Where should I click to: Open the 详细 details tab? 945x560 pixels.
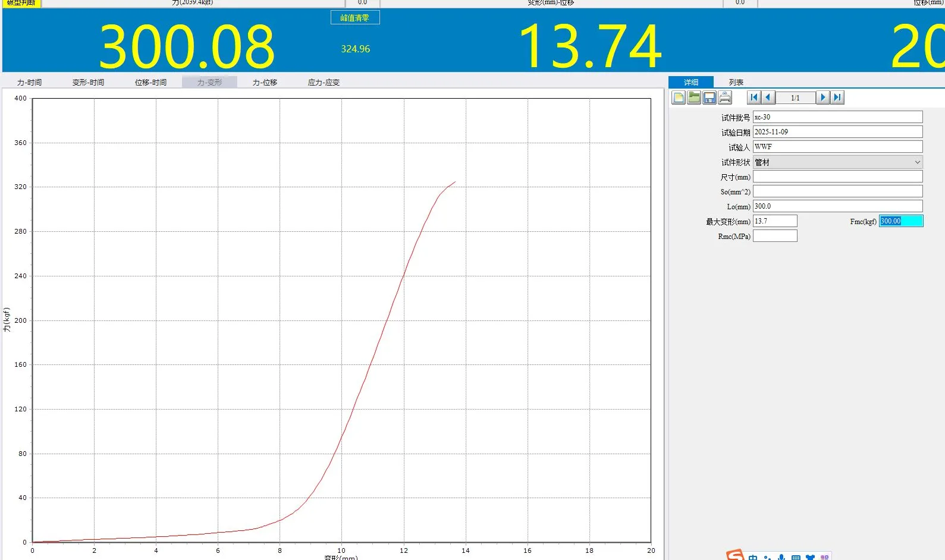click(691, 82)
